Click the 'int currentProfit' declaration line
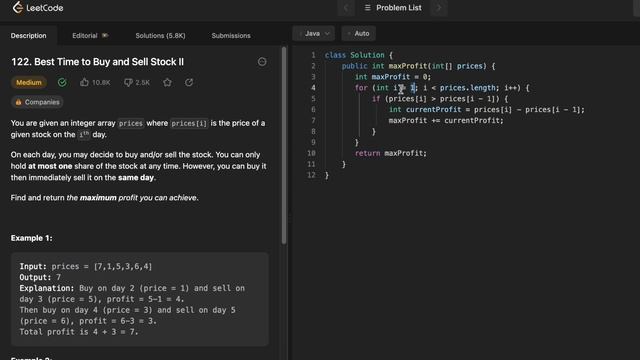 tap(487, 109)
